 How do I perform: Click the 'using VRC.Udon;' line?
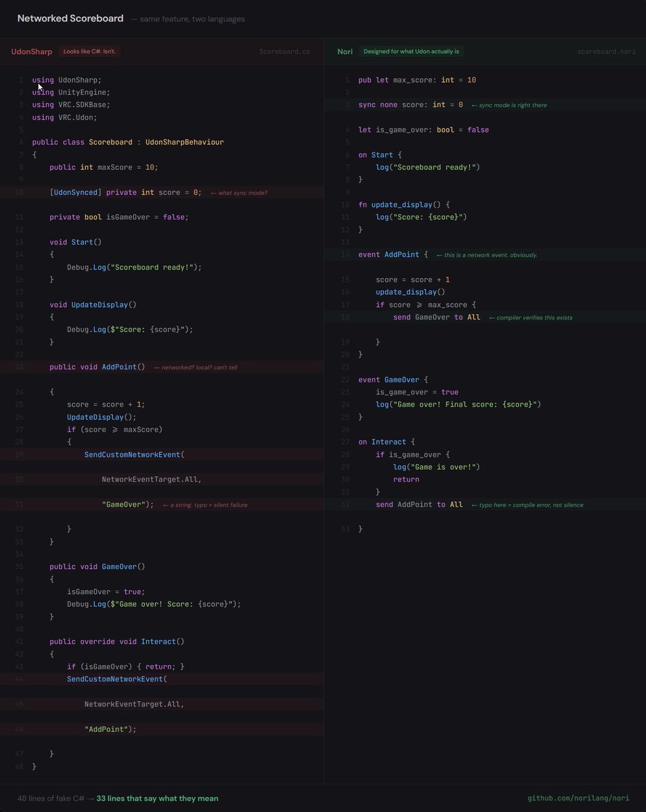[64, 117]
